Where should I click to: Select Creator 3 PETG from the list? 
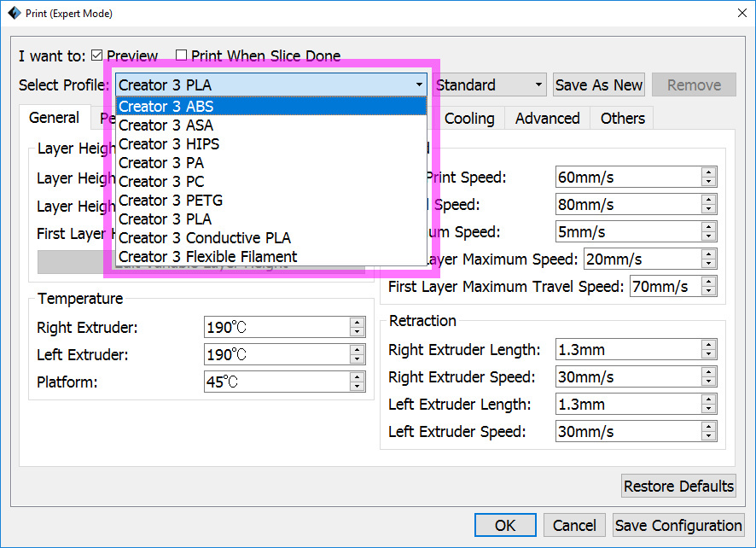271,201
